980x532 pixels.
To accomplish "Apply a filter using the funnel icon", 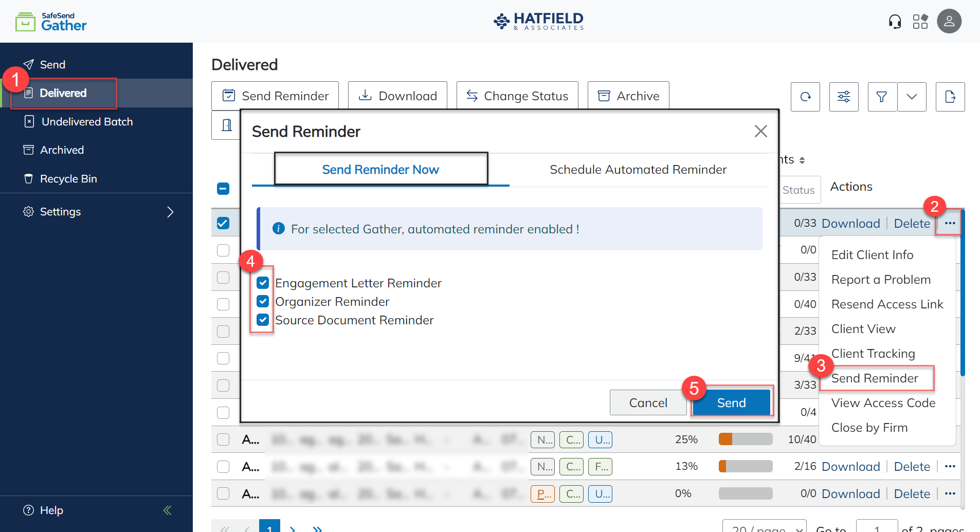I will coord(882,97).
